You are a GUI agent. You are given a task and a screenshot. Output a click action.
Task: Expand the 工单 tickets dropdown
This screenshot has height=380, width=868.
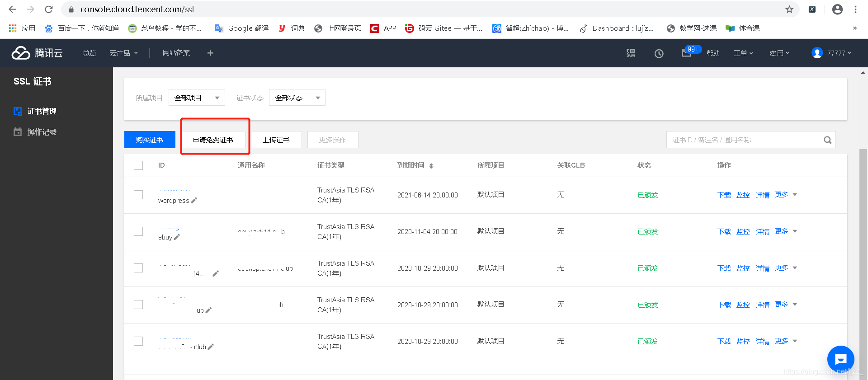click(743, 53)
